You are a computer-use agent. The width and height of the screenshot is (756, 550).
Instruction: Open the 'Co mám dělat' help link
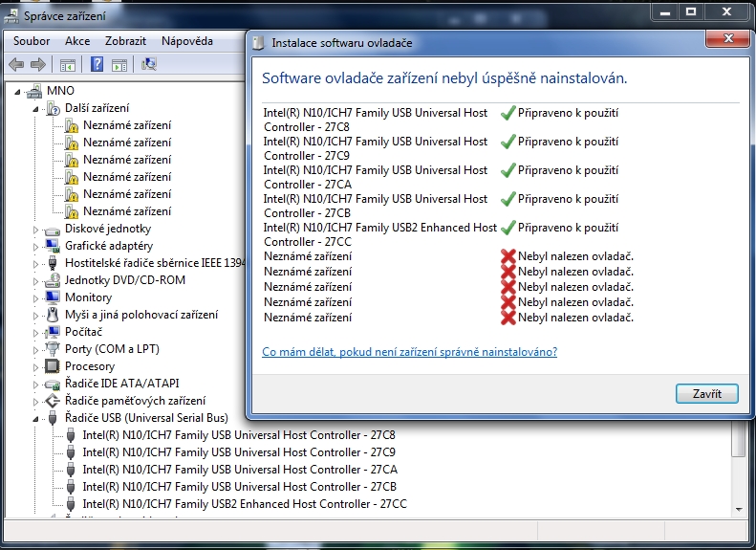coord(409,352)
